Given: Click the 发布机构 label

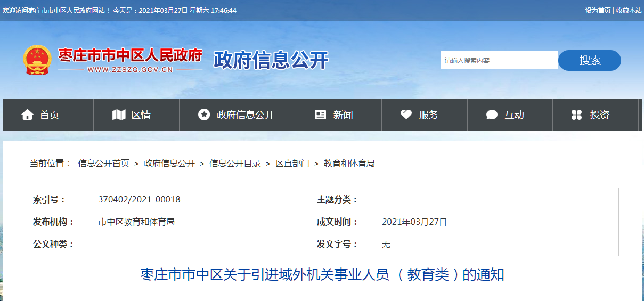Looking at the screenshot, I should 53,222.
